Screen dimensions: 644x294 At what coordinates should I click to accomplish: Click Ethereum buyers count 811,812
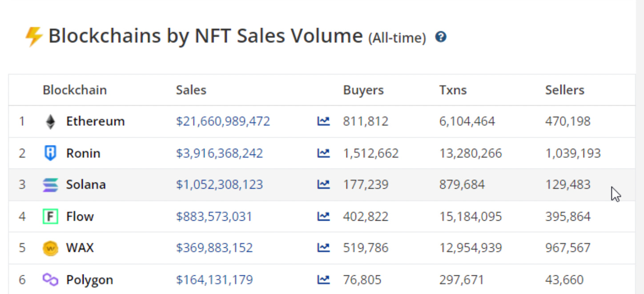tap(366, 121)
